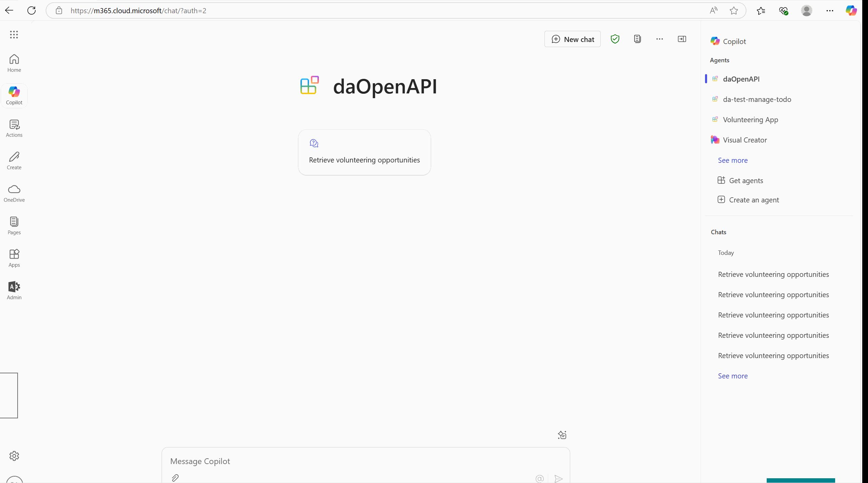Image resolution: width=868 pixels, height=483 pixels.
Task: Click the attach file paperclip icon
Action: coord(175,478)
